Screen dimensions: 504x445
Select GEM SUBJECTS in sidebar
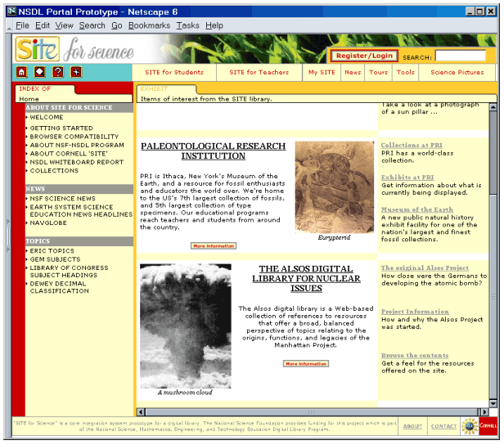click(55, 259)
